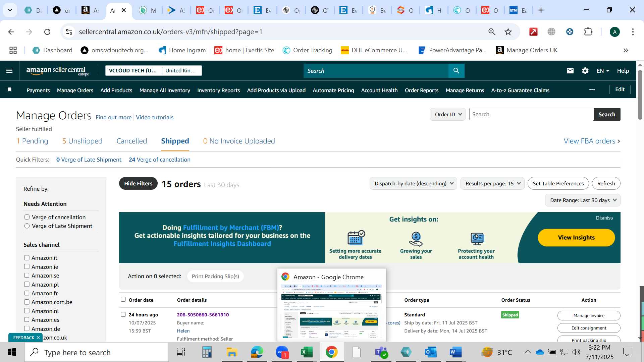Reload the page with refresh icon
Image resolution: width=644 pixels, height=362 pixels.
tap(47, 32)
